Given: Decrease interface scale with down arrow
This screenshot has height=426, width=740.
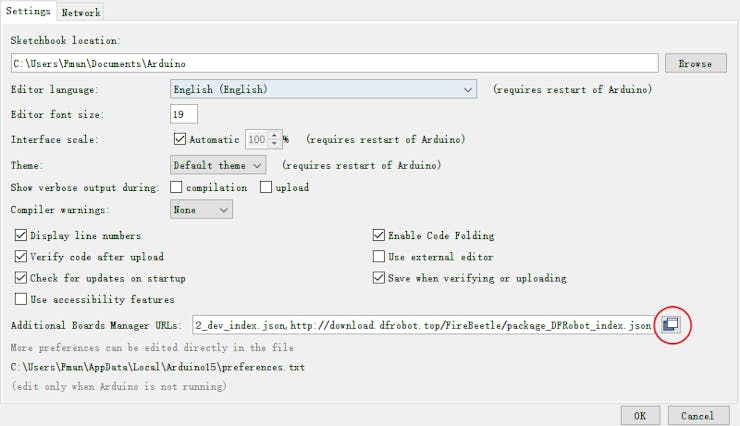Looking at the screenshot, I should 274,143.
